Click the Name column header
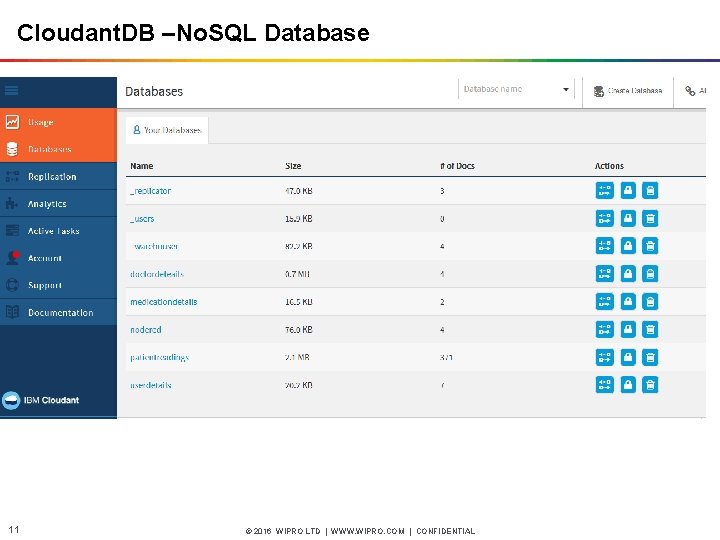720x540 pixels. [x=141, y=166]
